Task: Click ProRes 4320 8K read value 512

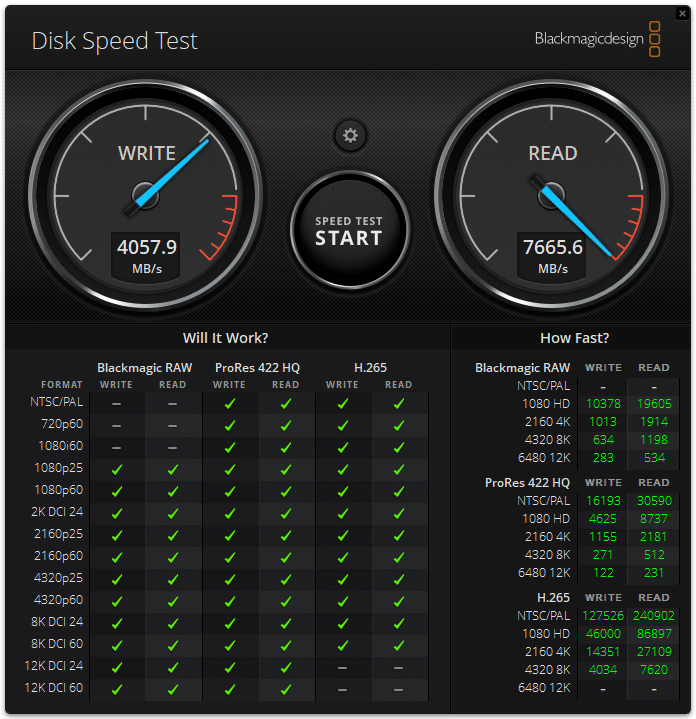Action: (x=654, y=555)
